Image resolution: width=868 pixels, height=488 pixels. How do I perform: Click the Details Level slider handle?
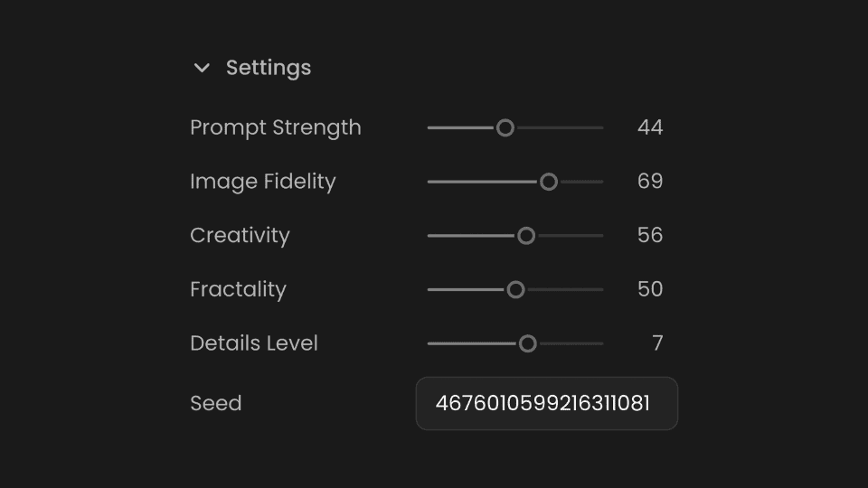(x=528, y=343)
